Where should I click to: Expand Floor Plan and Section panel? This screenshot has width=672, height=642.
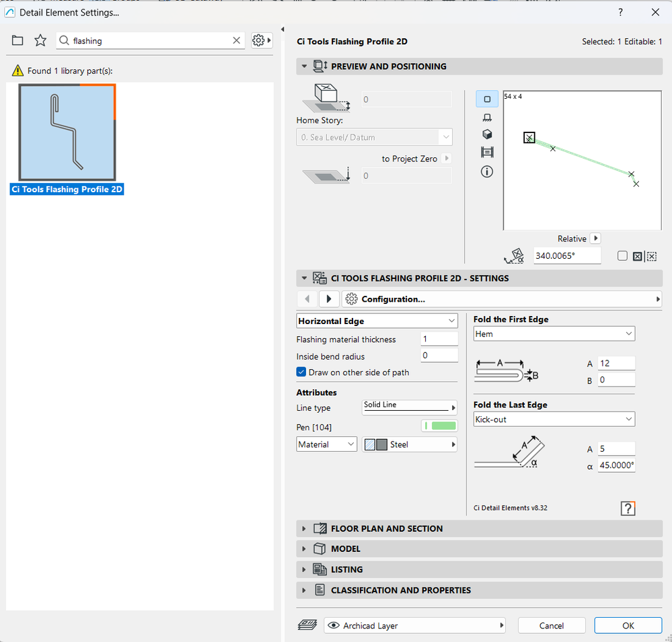click(x=304, y=529)
